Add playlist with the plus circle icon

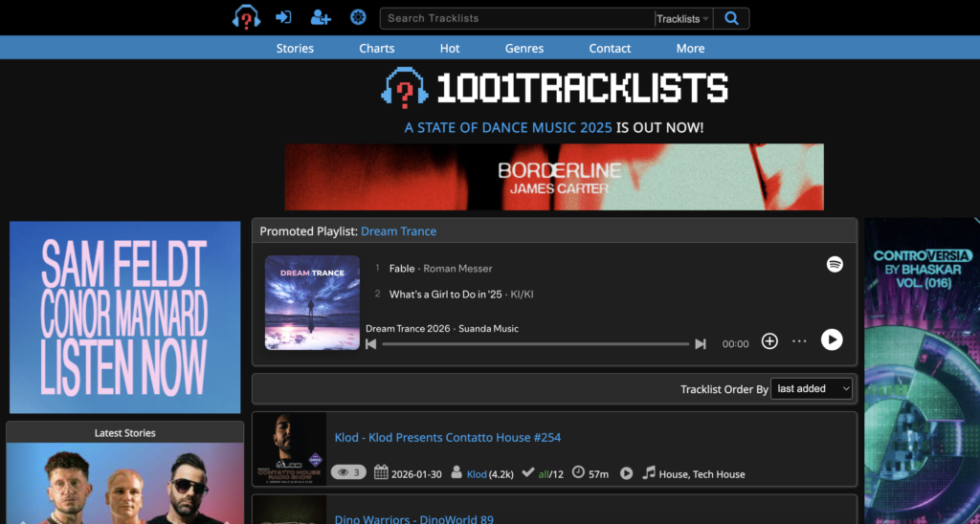[x=769, y=341]
